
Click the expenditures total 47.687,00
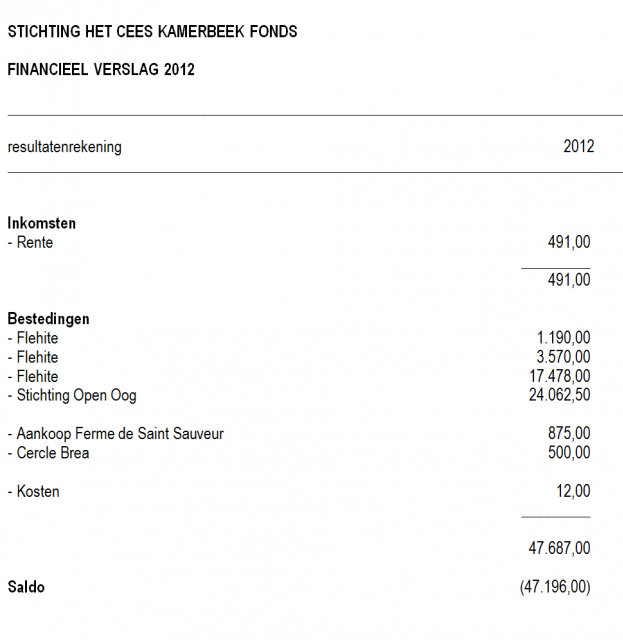560,548
